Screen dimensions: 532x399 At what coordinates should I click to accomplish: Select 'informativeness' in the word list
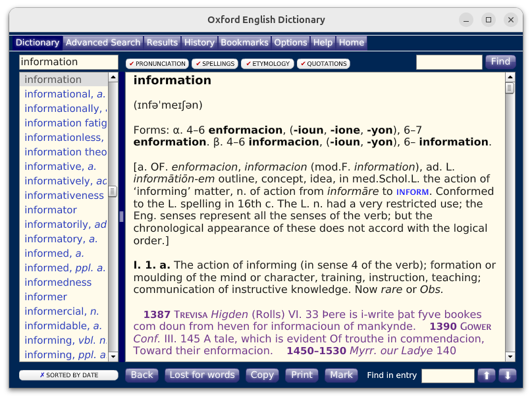[x=64, y=196]
